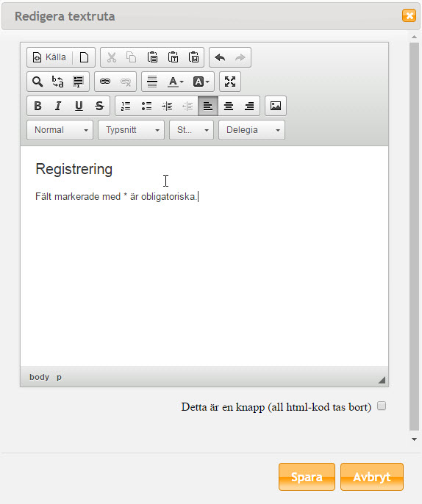This screenshot has width=422, height=504.
Task: Insert a numbered list
Action: pos(126,106)
